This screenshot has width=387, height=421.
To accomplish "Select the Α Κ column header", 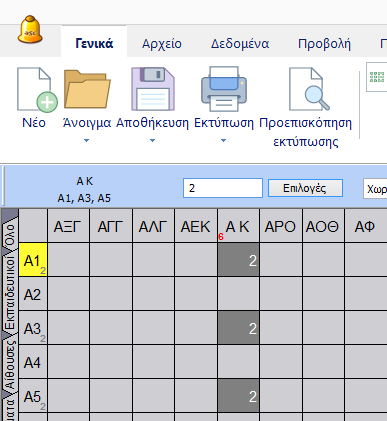I will pyautogui.click(x=238, y=226).
